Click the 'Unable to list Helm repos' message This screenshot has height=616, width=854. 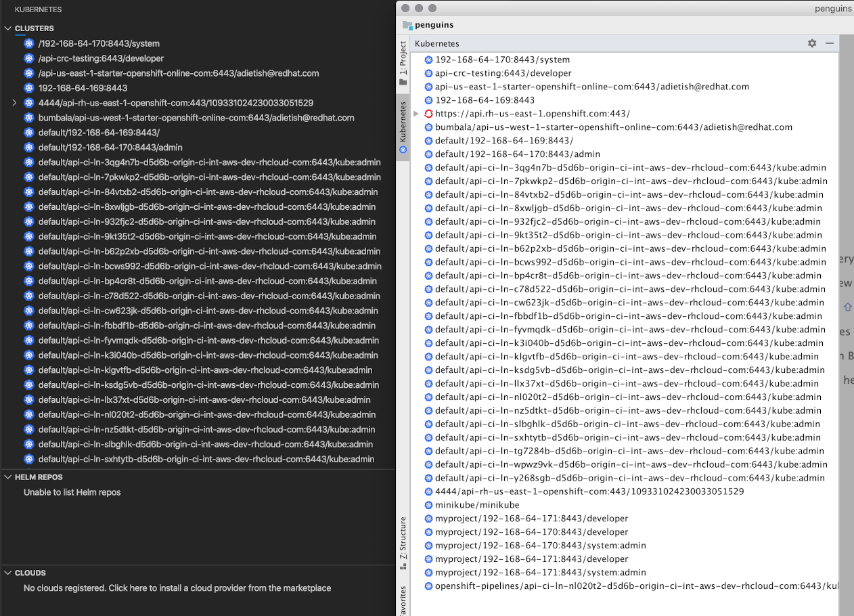(72, 492)
